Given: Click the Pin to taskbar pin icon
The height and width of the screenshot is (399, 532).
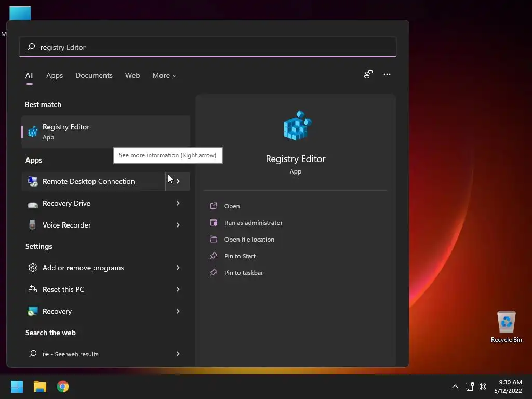Looking at the screenshot, I should (214, 272).
